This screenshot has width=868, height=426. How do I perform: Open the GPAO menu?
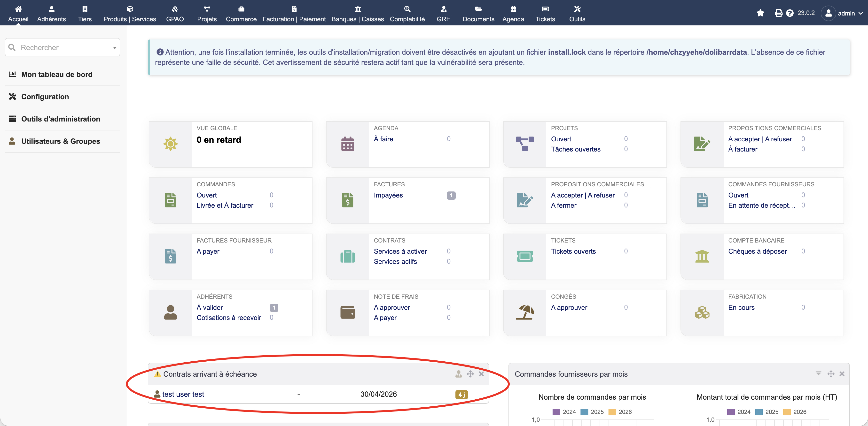(x=175, y=14)
